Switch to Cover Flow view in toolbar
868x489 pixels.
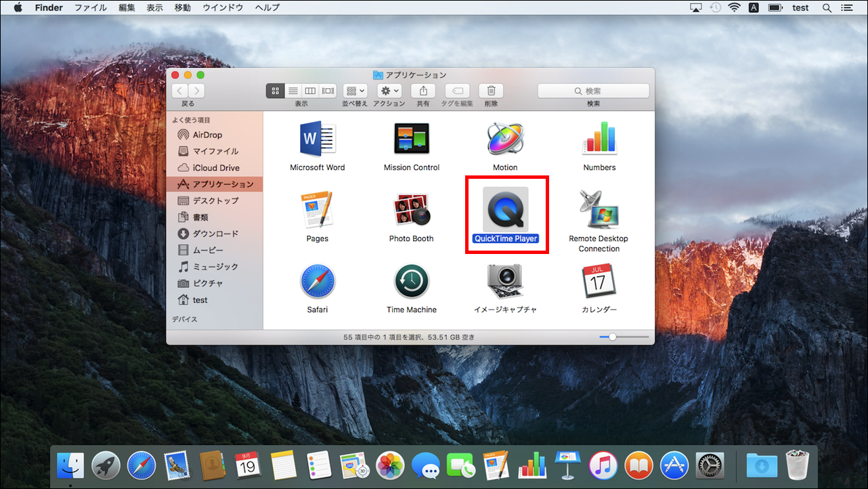[x=328, y=91]
